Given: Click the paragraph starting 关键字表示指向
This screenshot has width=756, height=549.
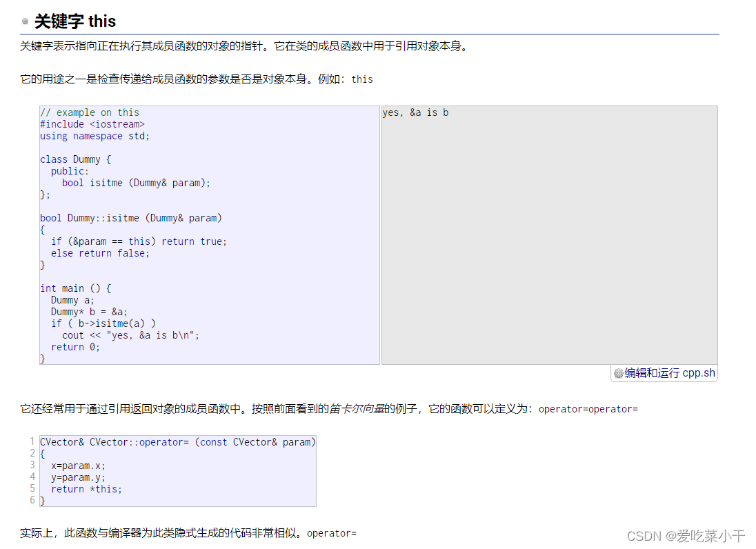Looking at the screenshot, I should (x=244, y=46).
